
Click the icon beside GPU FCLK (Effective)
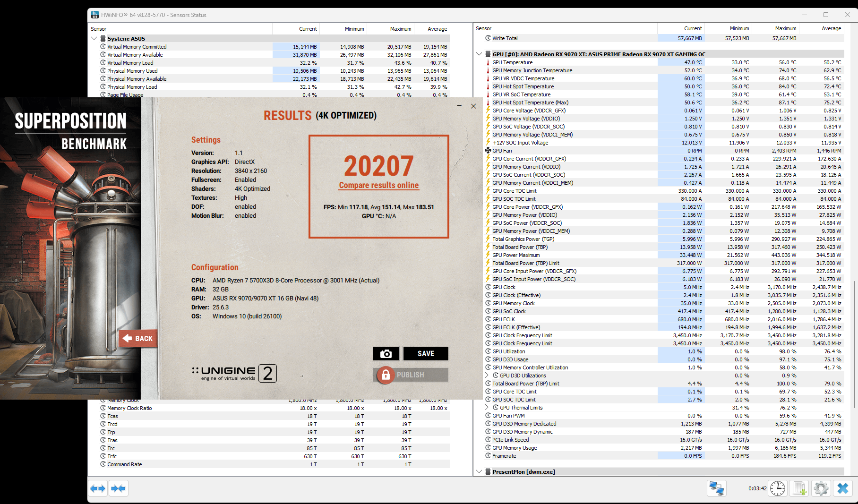488,327
